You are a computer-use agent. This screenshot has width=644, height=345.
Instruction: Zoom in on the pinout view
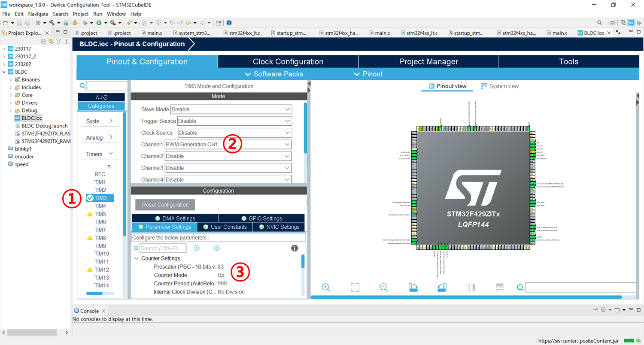coord(326,287)
